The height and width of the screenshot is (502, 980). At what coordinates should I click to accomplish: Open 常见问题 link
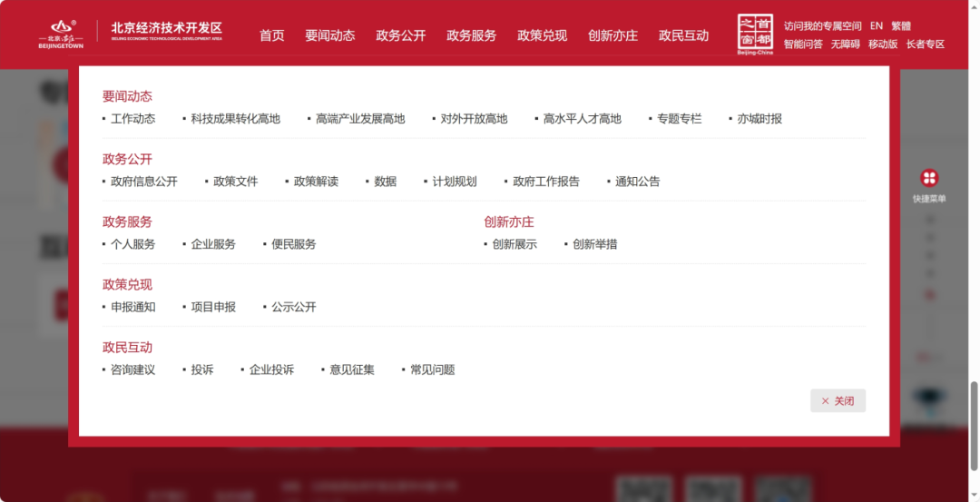(432, 370)
